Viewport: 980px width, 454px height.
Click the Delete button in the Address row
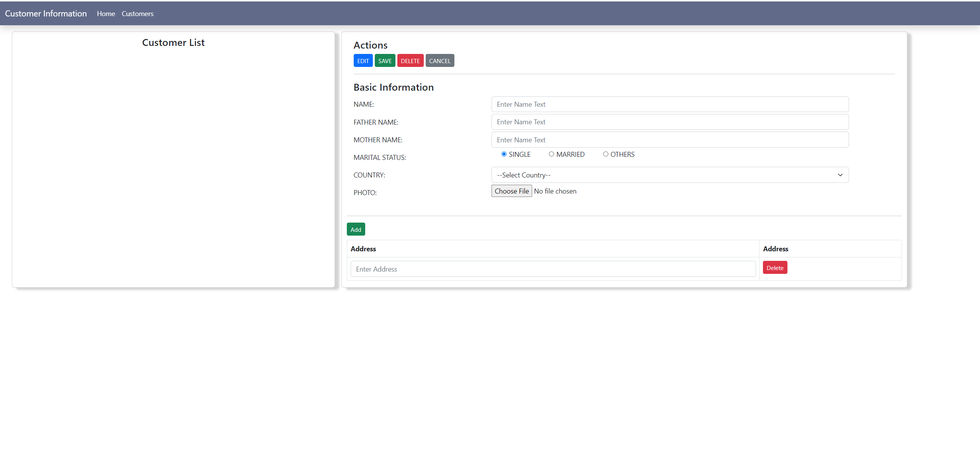coord(774,267)
